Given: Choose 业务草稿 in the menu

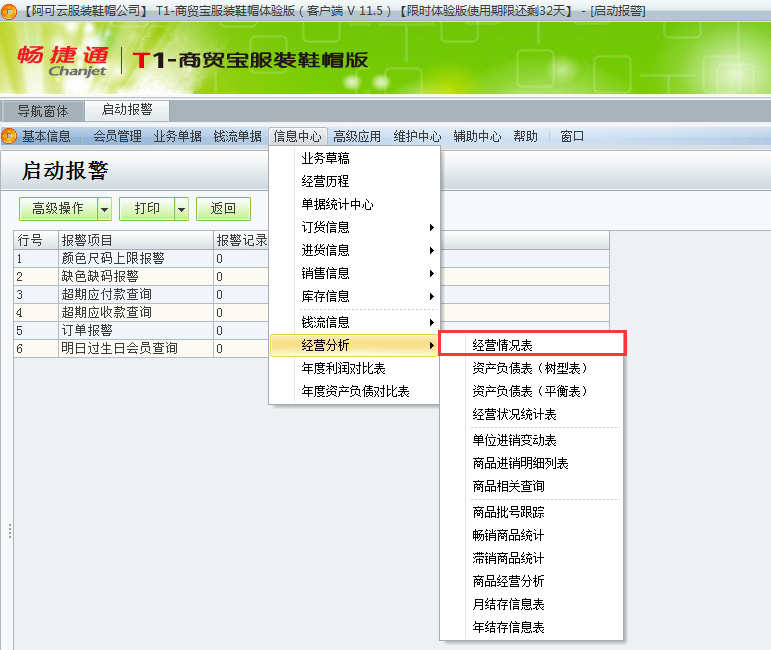Looking at the screenshot, I should (354, 158).
